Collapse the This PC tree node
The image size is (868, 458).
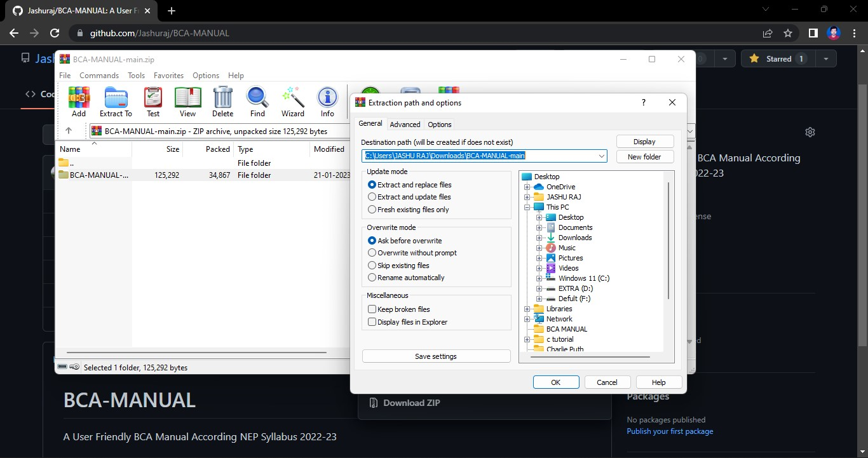527,207
